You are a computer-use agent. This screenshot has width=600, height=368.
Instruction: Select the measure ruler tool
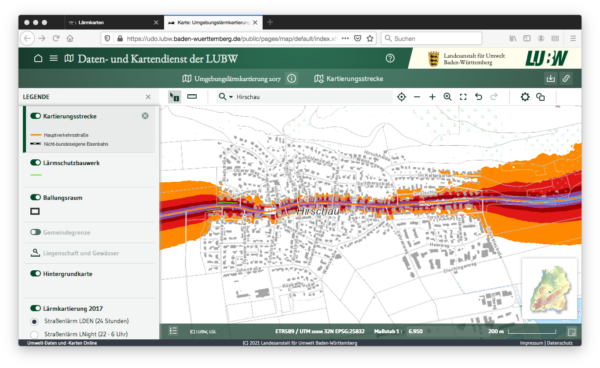tap(192, 97)
